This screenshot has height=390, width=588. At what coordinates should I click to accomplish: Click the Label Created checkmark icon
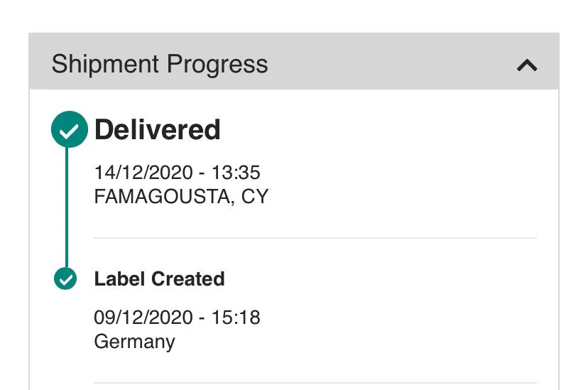(x=65, y=279)
